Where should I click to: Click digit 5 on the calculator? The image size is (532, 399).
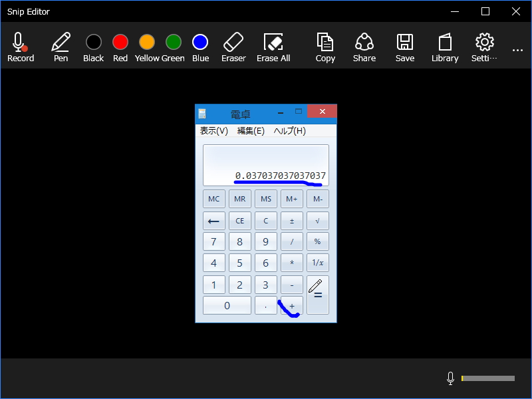(x=240, y=263)
